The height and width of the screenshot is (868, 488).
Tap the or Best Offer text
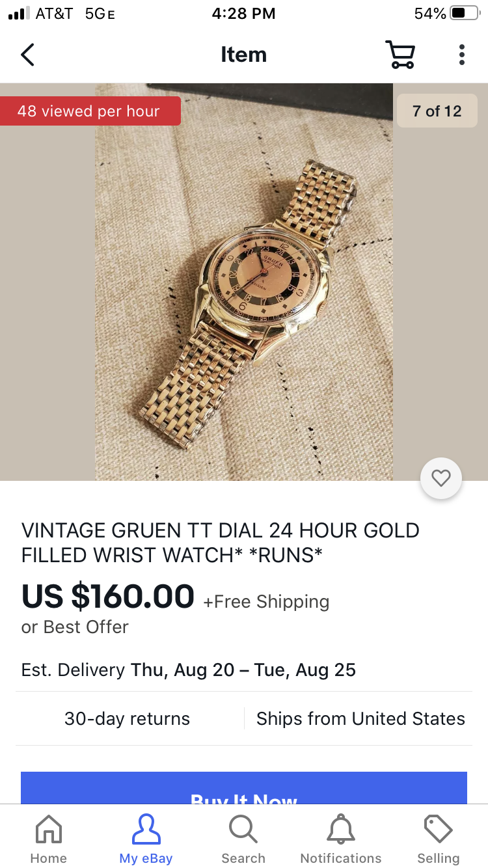click(75, 627)
